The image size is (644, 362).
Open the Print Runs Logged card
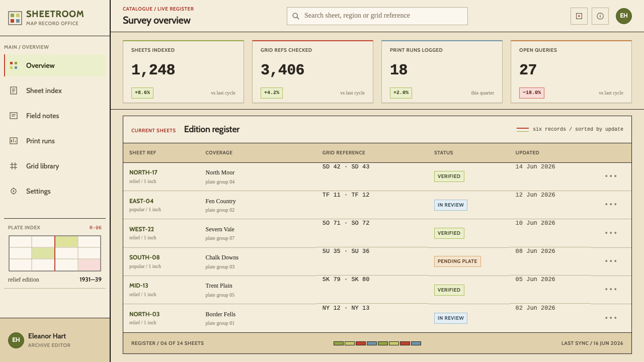pyautogui.click(x=442, y=72)
